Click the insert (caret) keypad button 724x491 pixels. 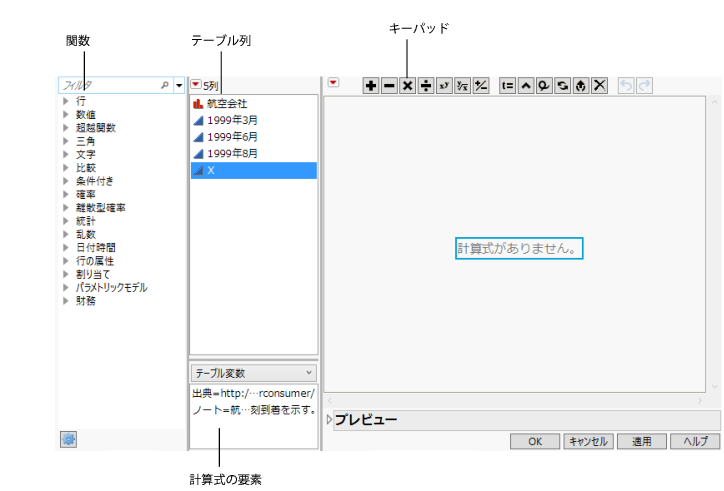pyautogui.click(x=526, y=85)
